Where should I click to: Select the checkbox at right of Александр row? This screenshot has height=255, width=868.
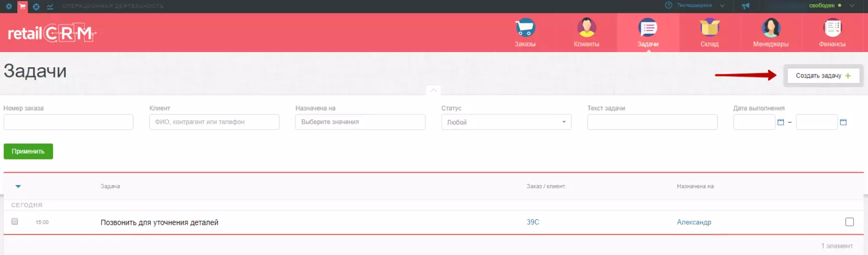click(850, 222)
